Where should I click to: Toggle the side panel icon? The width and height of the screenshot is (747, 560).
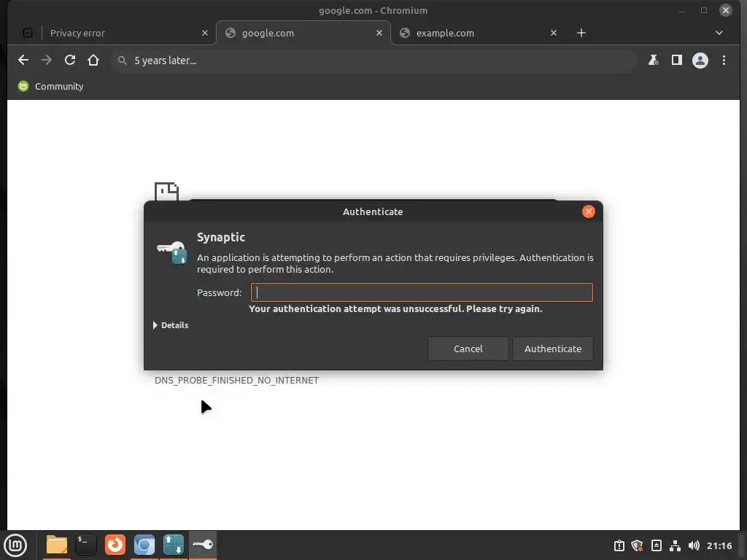[676, 60]
